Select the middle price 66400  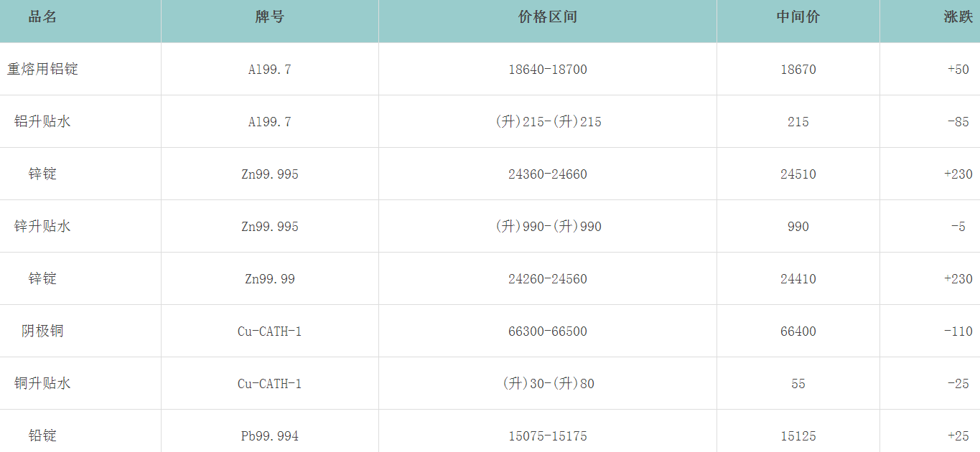pos(798,331)
